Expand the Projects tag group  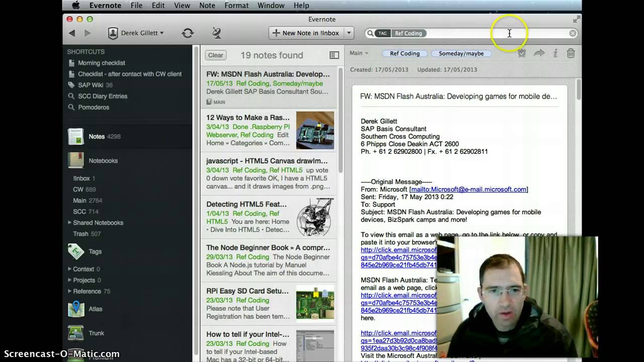coord(70,280)
